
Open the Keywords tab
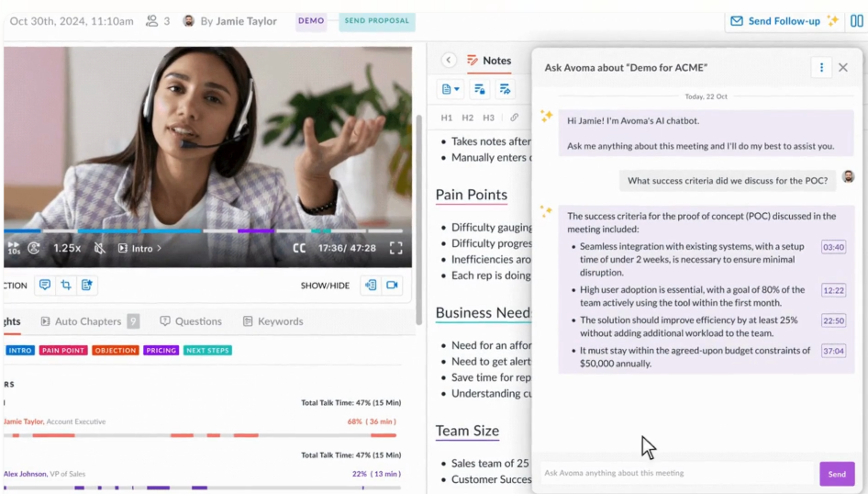click(x=273, y=321)
